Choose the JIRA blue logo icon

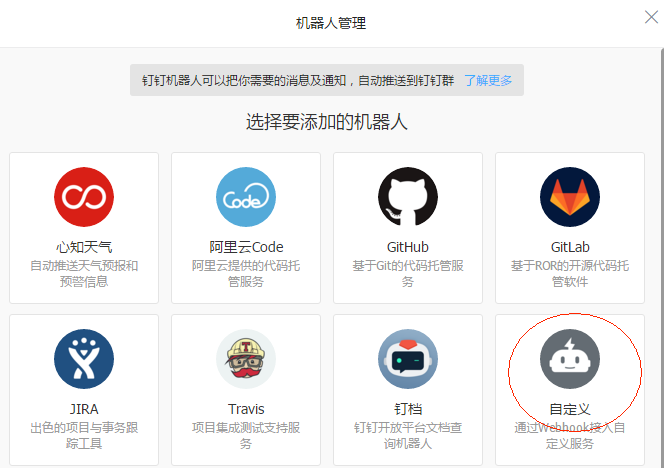pyautogui.click(x=84, y=359)
